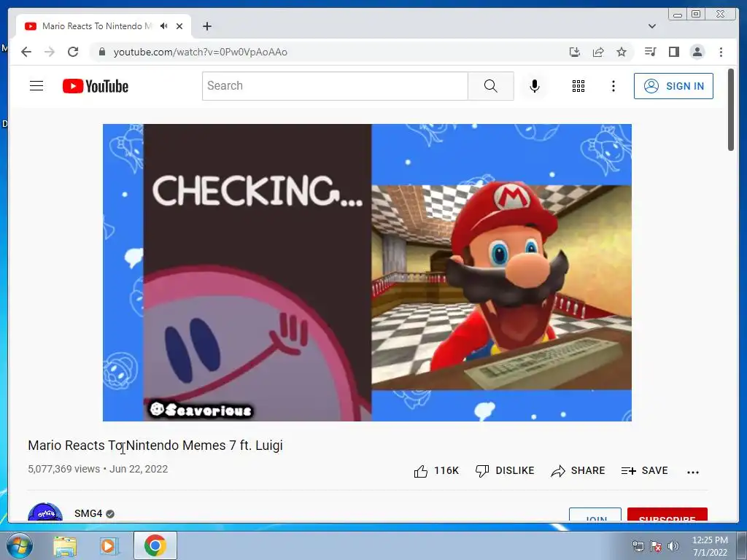Go back with browser back arrow
This screenshot has height=560, width=747.
pos(26,52)
